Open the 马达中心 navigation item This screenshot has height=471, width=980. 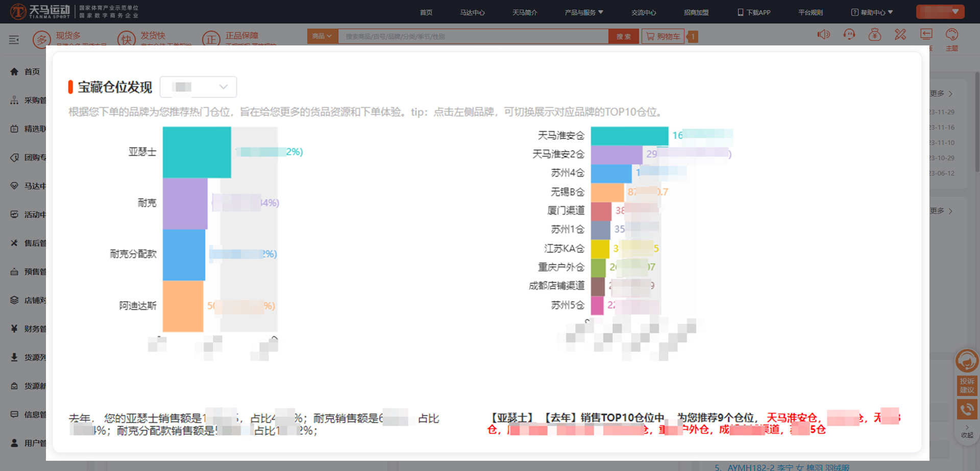click(x=472, y=12)
